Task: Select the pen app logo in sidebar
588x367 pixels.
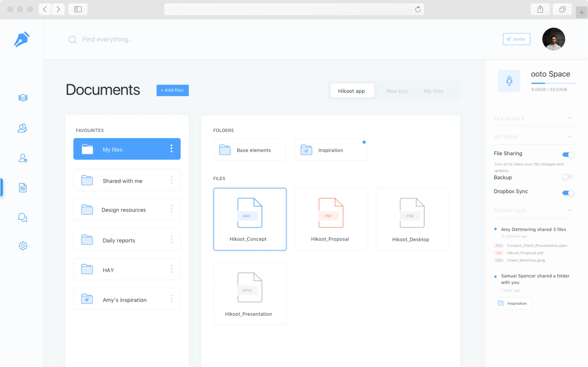Action: (22, 39)
